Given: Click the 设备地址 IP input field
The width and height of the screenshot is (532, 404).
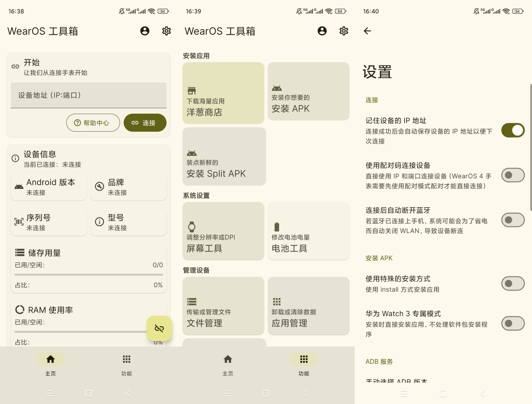Looking at the screenshot, I should pos(88,95).
